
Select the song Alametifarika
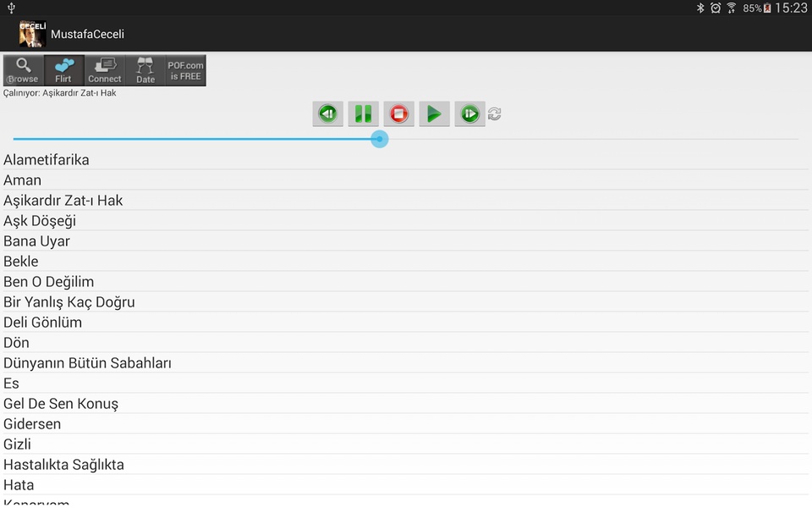pos(406,160)
